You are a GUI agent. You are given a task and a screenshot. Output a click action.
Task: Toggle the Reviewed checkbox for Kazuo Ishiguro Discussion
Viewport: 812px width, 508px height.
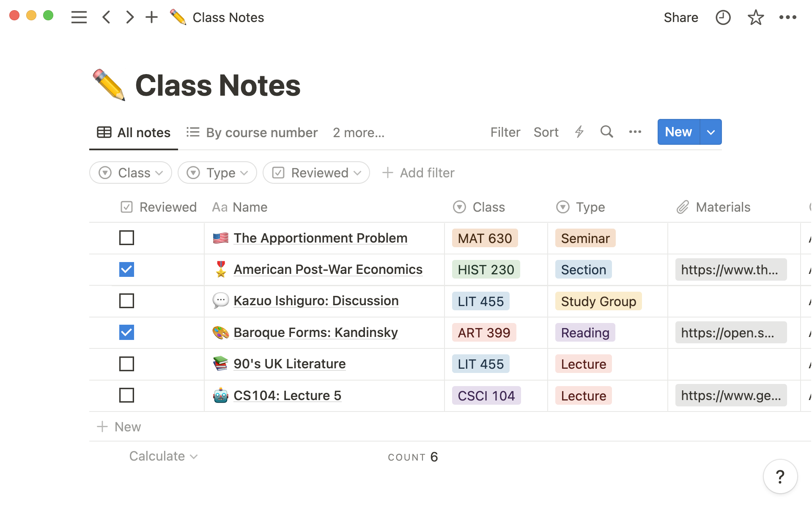click(126, 301)
